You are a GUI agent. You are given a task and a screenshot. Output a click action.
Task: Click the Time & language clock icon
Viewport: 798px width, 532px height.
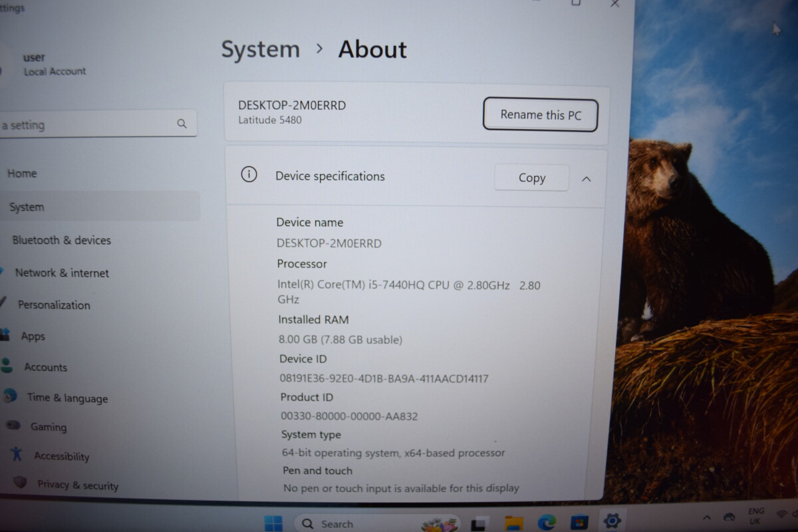click(x=9, y=396)
